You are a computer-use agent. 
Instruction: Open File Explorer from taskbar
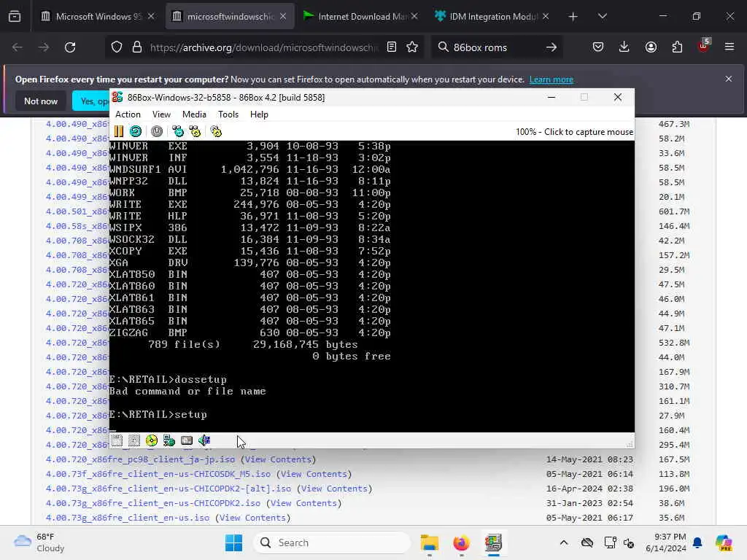(430, 542)
